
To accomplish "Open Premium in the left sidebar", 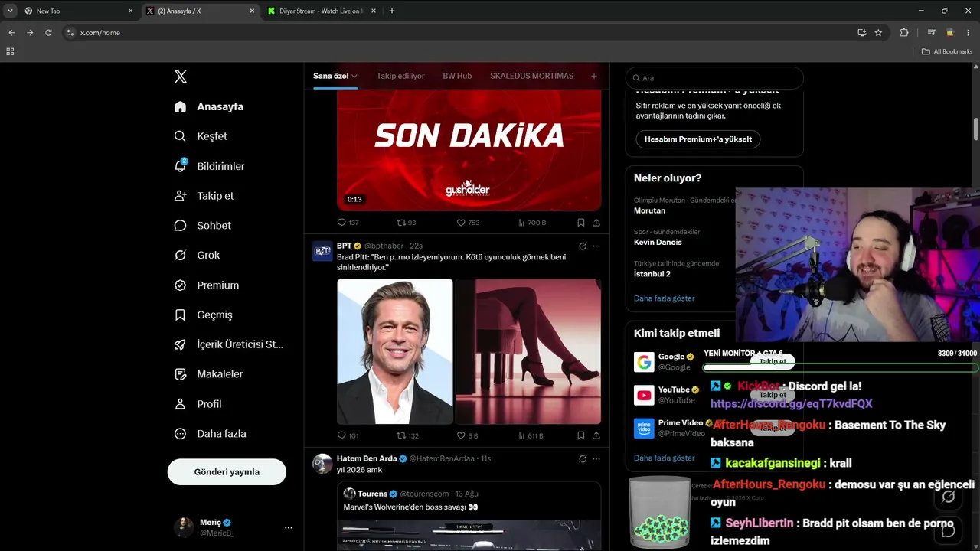I will point(206,285).
